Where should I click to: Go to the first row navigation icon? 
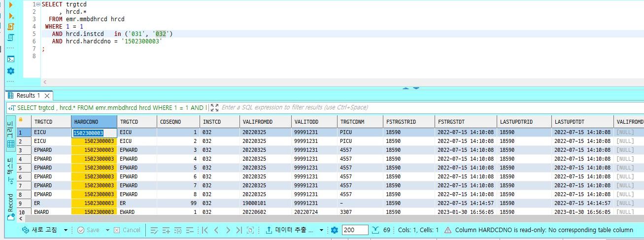click(205, 230)
